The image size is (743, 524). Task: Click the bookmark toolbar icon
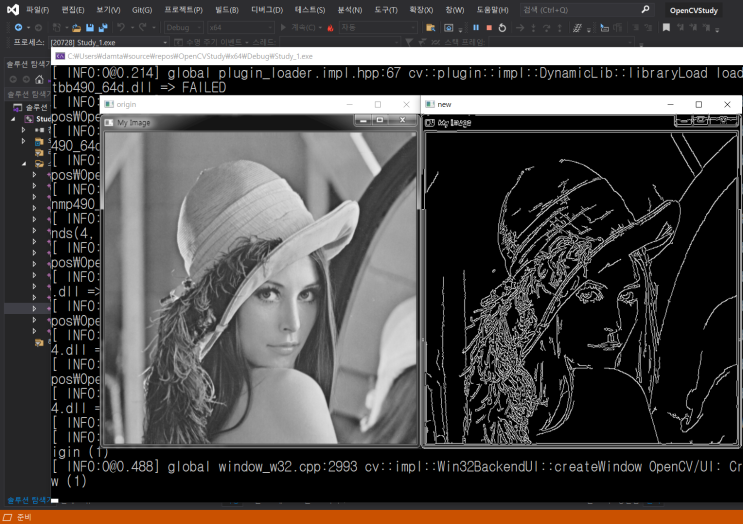coord(666,27)
